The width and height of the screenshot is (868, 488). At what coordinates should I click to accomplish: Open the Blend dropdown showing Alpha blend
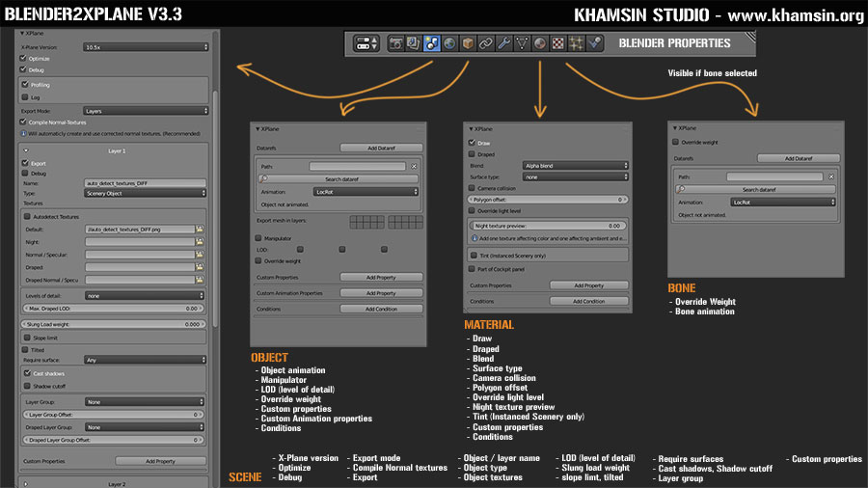tap(576, 166)
